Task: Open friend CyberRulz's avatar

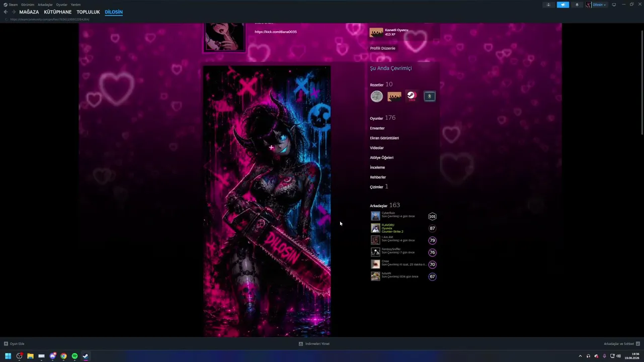Action: [x=375, y=216]
